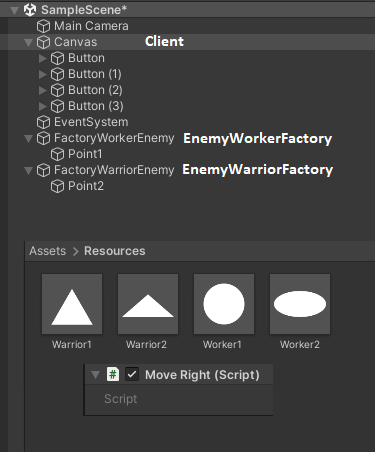Click the cube icon of Button (2)
Viewport: 375px width, 452px height.
(57, 90)
